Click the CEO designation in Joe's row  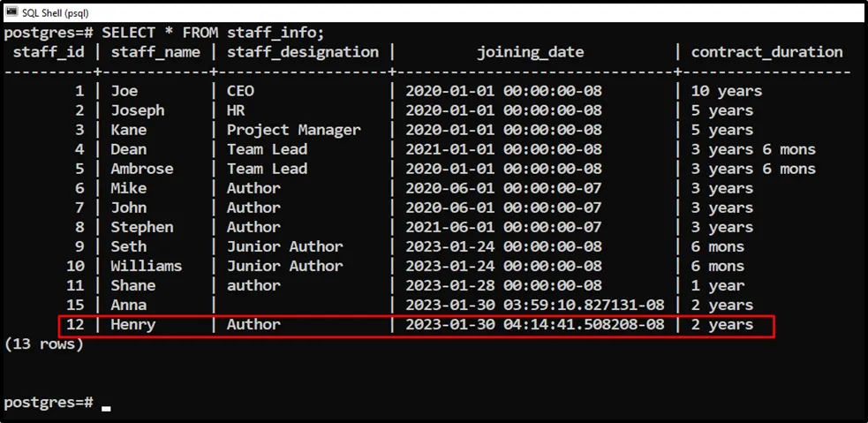coord(241,91)
